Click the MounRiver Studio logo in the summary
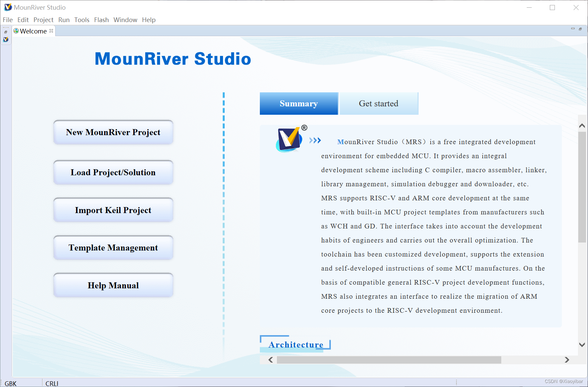Viewport: 588px width, 387px height. (289, 139)
